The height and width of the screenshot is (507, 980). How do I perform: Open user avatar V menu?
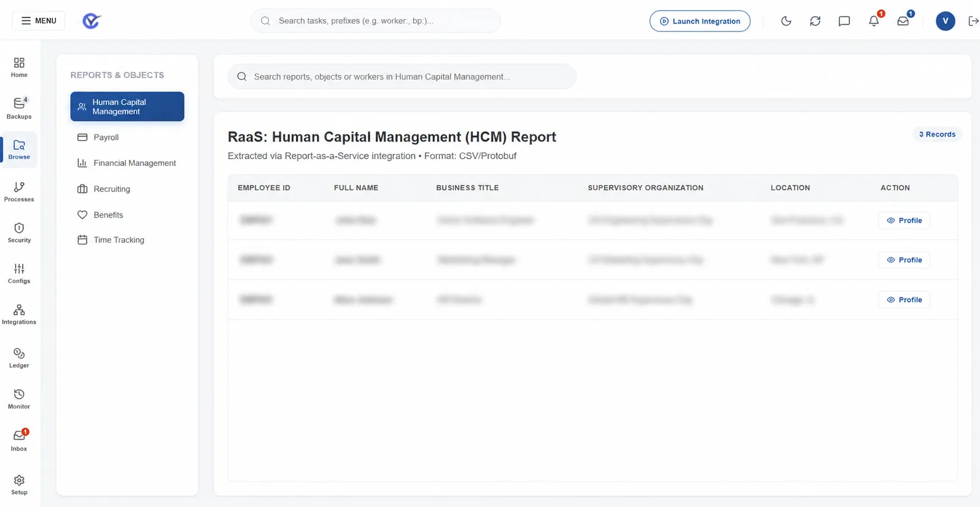[945, 21]
